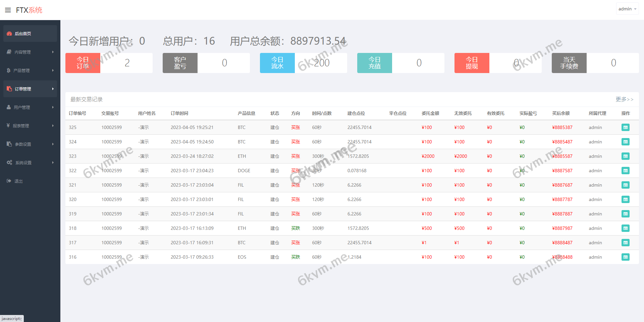The height and width of the screenshot is (322, 644).
Task: Select the Bitcoin icon beside 产品管理
Action: click(x=9, y=70)
